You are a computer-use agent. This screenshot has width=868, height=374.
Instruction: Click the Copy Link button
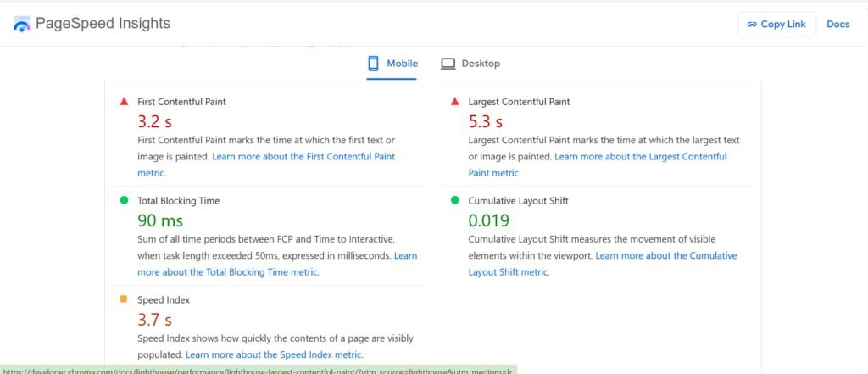[776, 25]
